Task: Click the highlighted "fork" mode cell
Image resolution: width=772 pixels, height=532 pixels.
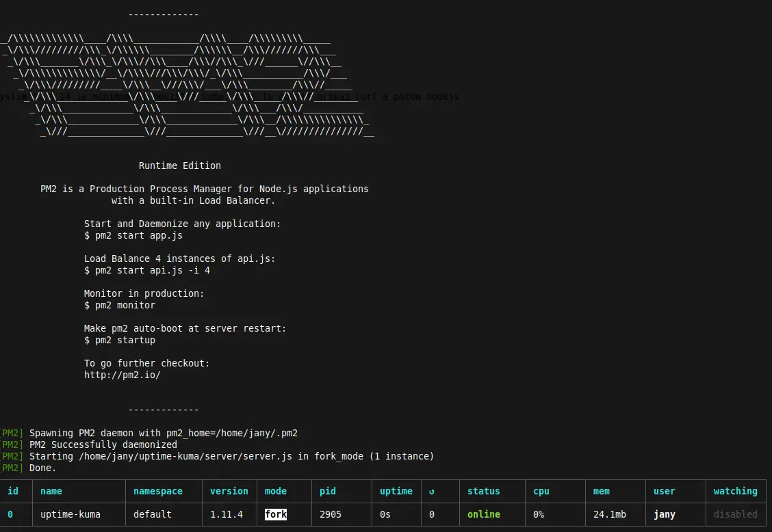Action: tap(276, 514)
